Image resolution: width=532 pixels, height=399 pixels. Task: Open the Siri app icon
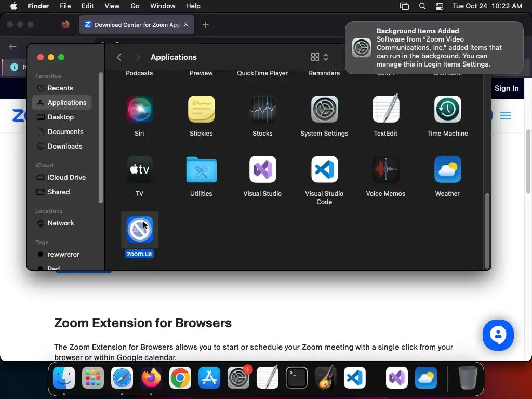tap(139, 109)
